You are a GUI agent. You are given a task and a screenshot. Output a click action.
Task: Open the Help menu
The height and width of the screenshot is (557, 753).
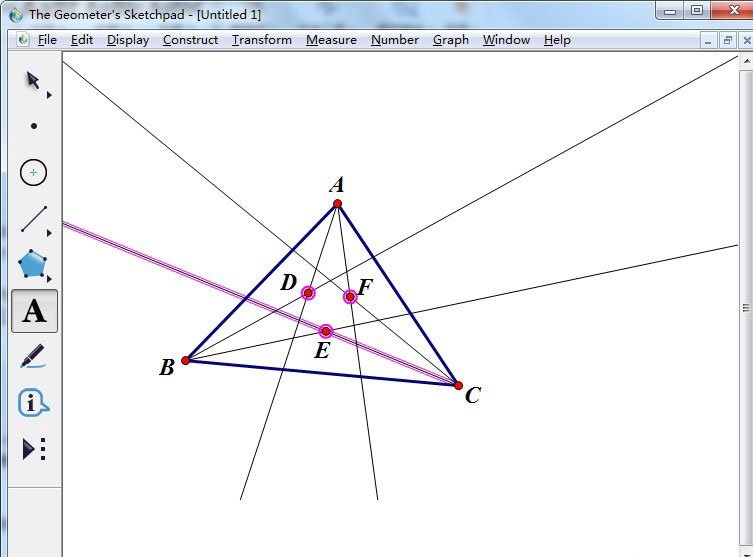point(557,40)
